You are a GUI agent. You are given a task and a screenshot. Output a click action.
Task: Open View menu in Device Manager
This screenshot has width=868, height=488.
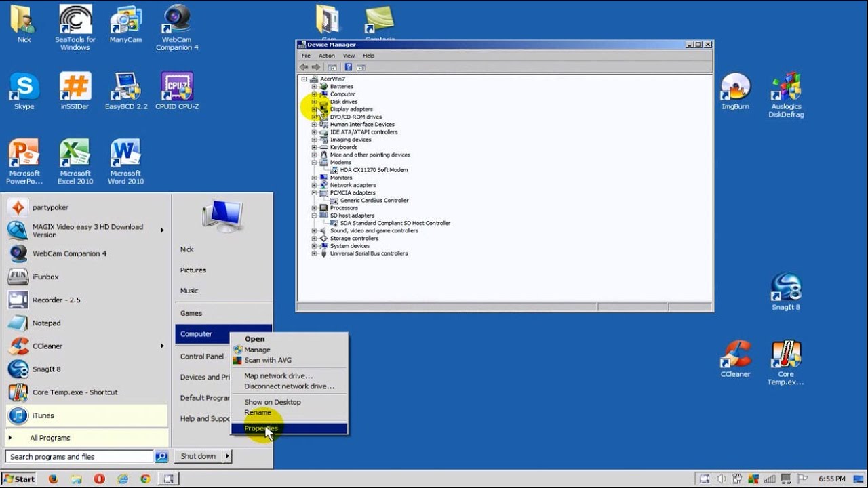[x=349, y=56]
